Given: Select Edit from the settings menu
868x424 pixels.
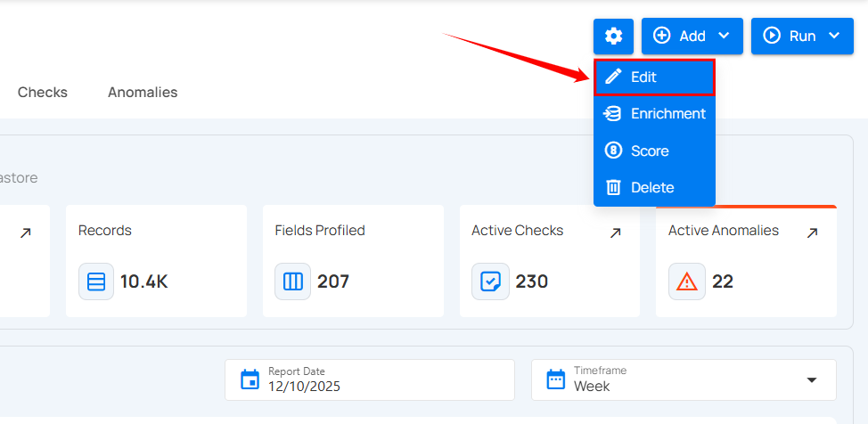Looking at the screenshot, I should (x=654, y=77).
